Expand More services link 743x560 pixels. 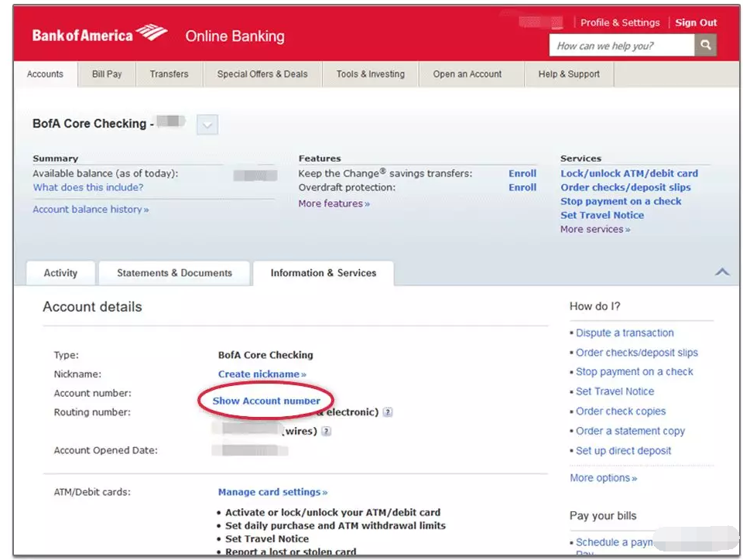(x=594, y=230)
